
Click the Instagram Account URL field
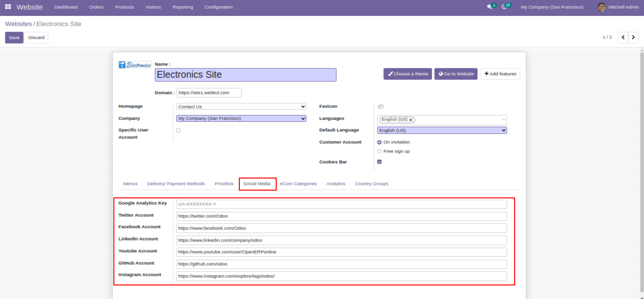coord(341,276)
